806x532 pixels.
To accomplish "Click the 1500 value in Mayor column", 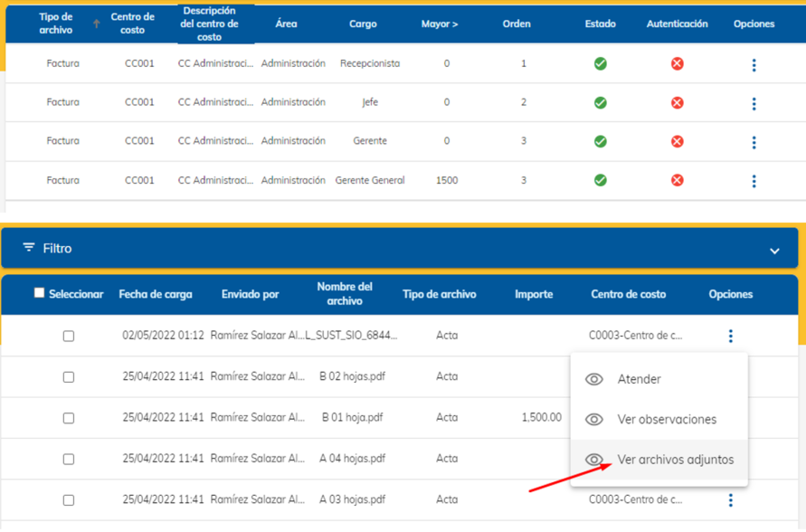I will (447, 180).
